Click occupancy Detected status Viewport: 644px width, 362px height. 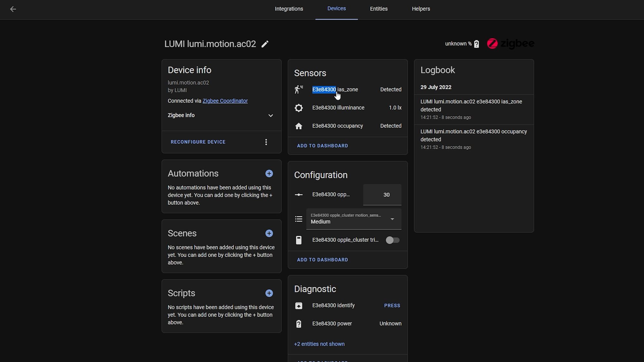[x=391, y=126]
